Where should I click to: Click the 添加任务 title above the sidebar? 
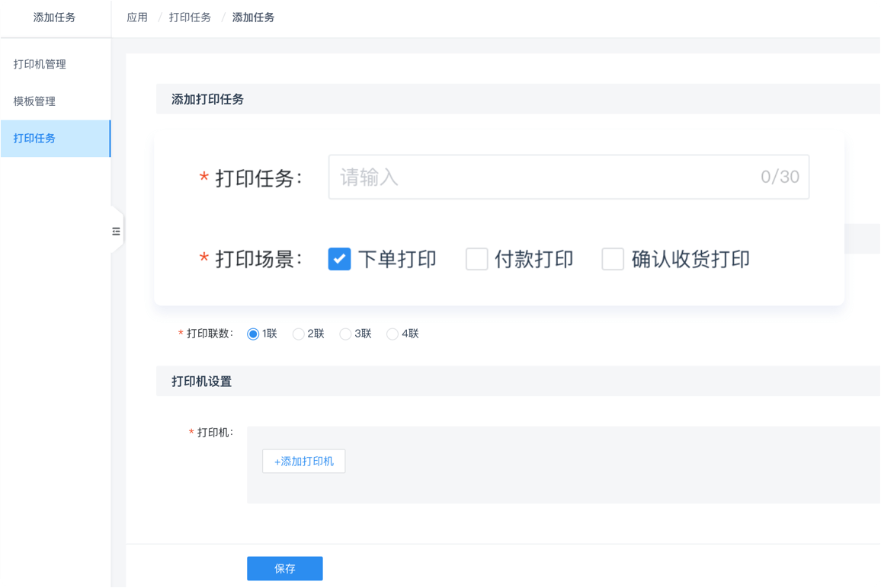click(54, 18)
